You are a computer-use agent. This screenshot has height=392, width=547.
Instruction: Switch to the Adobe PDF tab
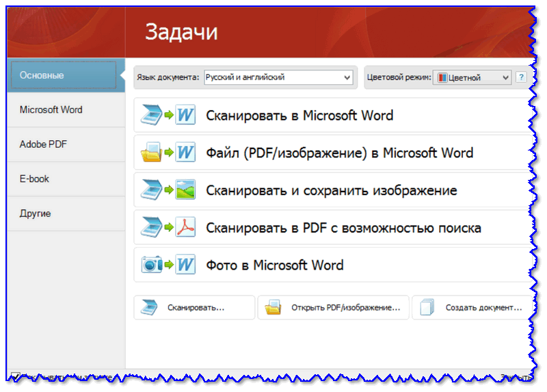point(66,144)
